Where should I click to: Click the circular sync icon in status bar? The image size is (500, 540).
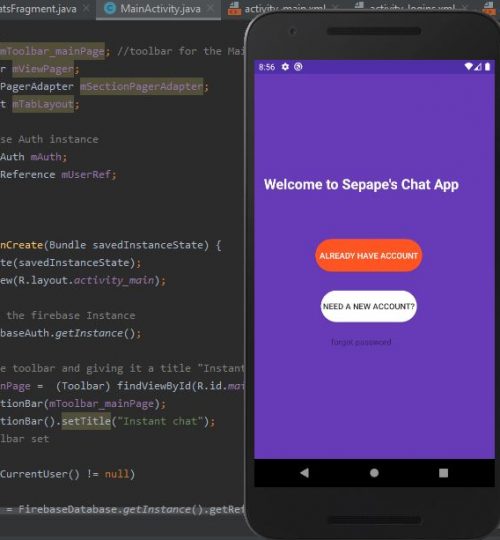pyautogui.click(x=298, y=66)
